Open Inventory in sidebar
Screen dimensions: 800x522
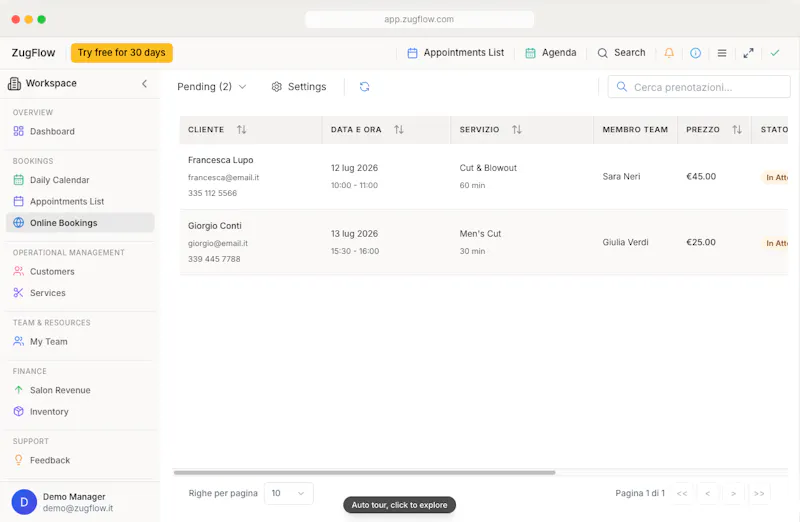tap(80, 411)
